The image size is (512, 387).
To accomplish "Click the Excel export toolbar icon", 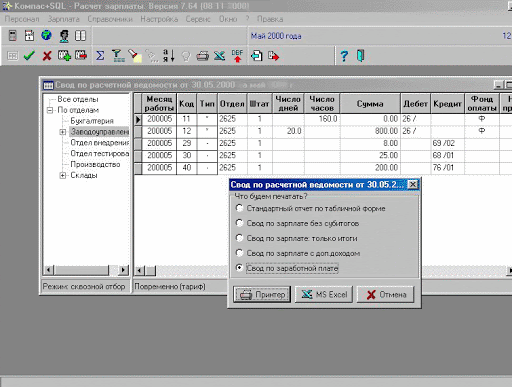I will pyautogui.click(x=219, y=56).
